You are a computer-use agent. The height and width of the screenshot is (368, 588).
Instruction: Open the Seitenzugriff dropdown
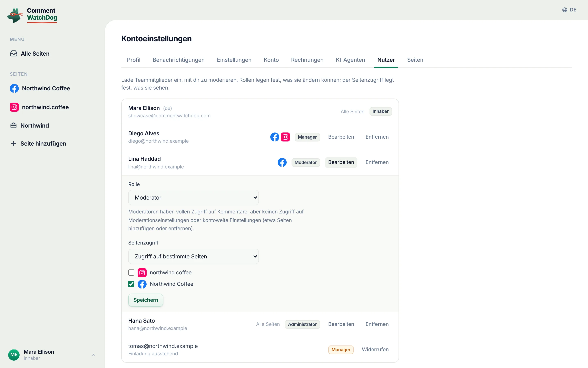[193, 257]
